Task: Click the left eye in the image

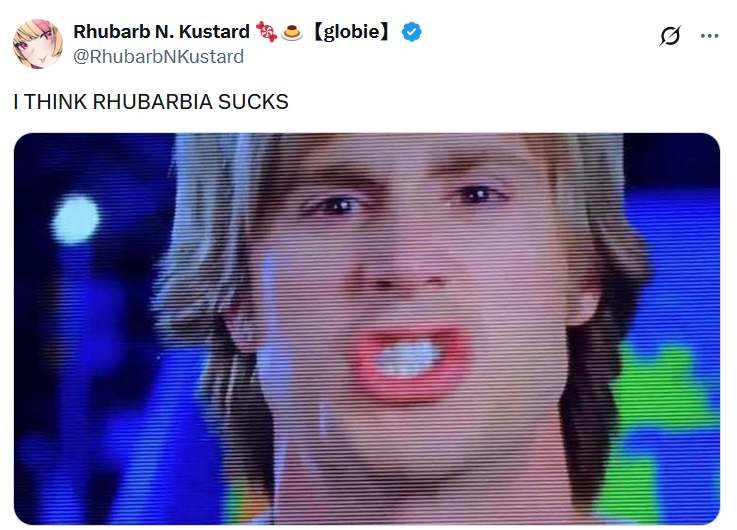Action: 336,205
